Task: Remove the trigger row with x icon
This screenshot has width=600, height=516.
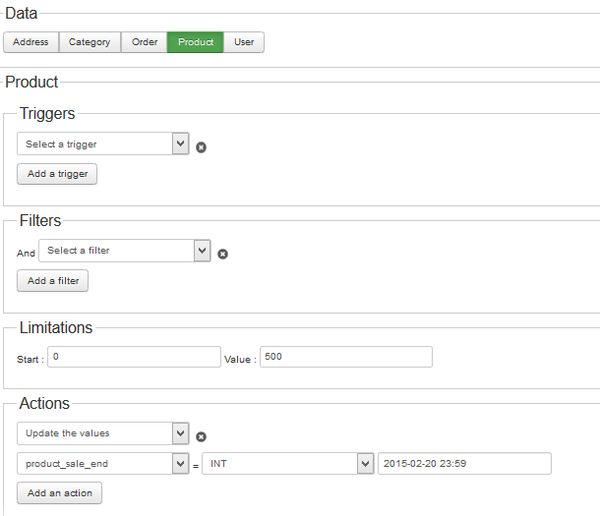Action: [x=201, y=147]
